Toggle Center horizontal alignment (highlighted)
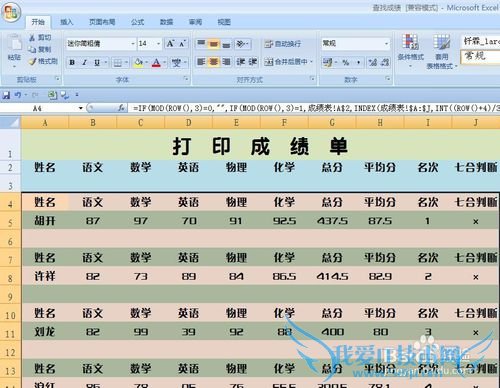Screen dimensions: 500x388 point(214,62)
